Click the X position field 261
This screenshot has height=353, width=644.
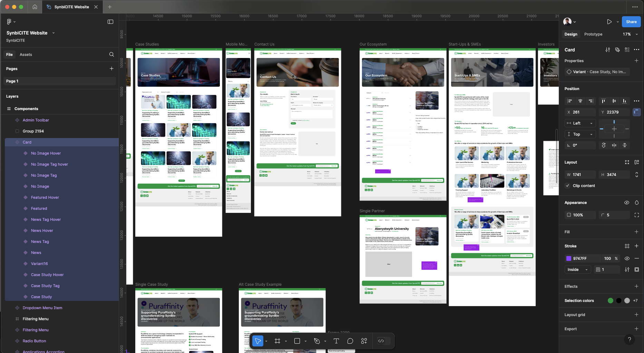580,112
